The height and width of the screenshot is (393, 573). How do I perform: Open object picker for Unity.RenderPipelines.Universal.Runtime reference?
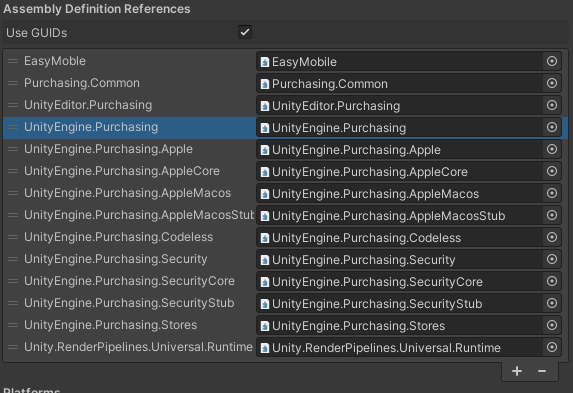[x=552, y=347]
